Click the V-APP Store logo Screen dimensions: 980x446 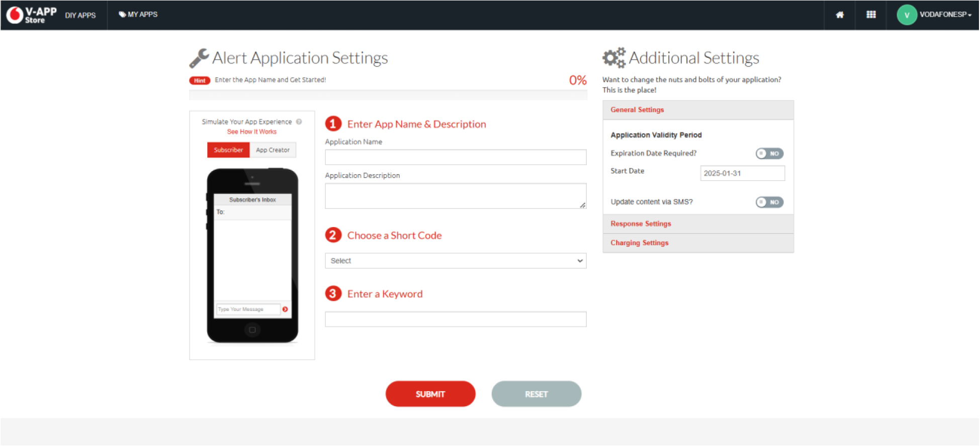pos(31,15)
